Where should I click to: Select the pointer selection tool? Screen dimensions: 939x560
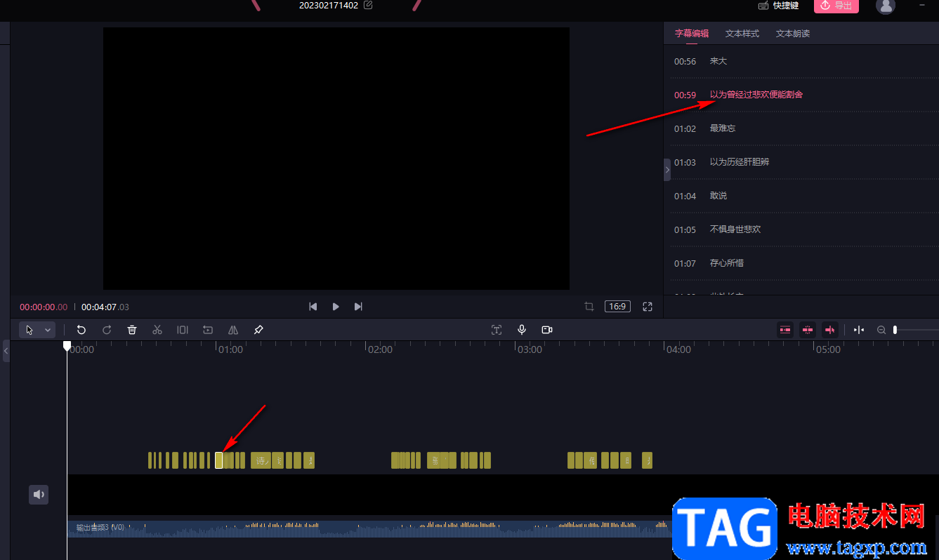29,330
